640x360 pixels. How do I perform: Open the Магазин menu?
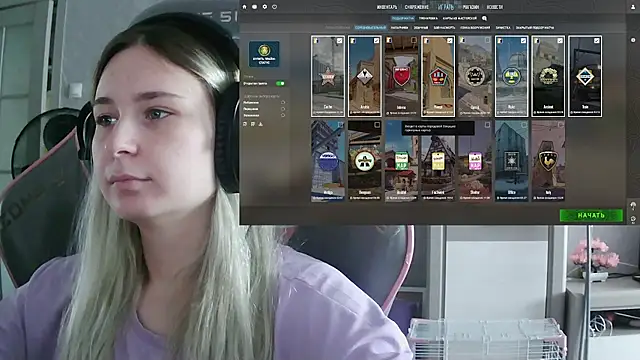pos(471,7)
